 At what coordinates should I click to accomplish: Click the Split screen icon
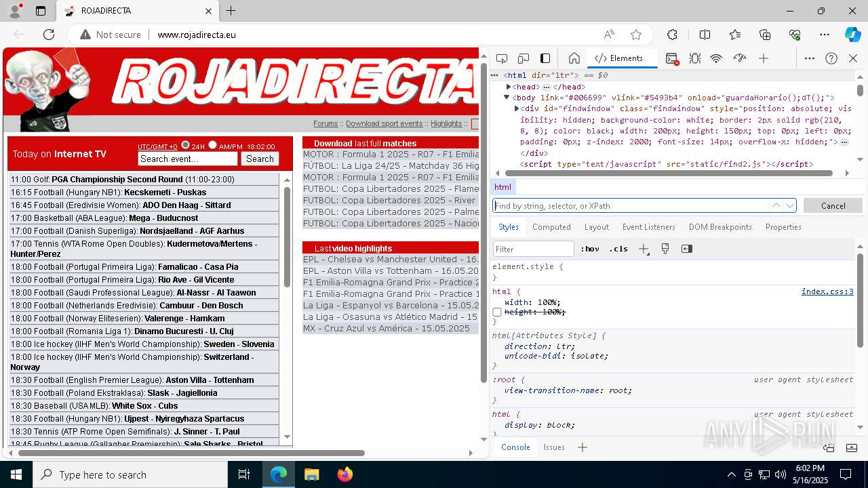pyautogui.click(x=705, y=35)
